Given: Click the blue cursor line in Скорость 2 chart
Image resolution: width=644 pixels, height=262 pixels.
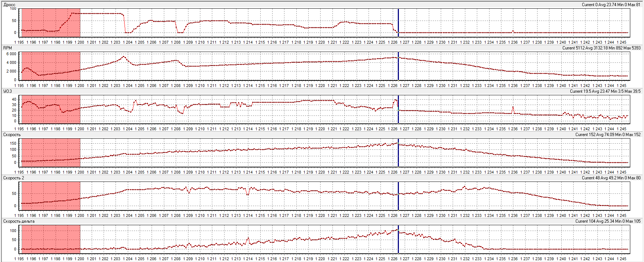Looking at the screenshot, I should tap(398, 196).
